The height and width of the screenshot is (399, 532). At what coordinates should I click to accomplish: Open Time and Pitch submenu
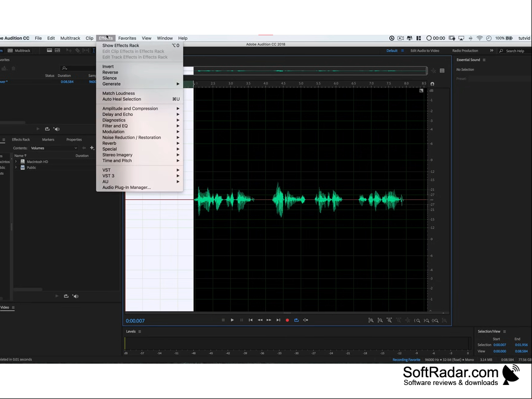click(x=140, y=160)
